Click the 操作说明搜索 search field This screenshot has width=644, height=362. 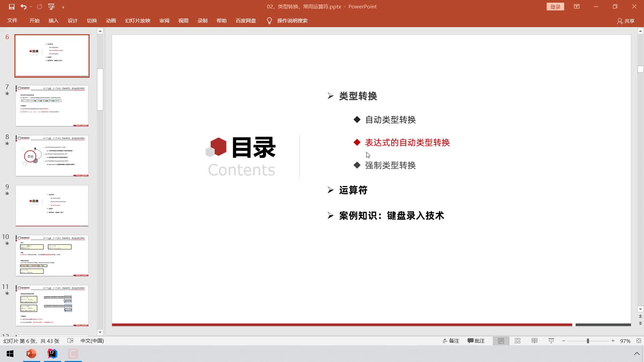[x=292, y=20]
